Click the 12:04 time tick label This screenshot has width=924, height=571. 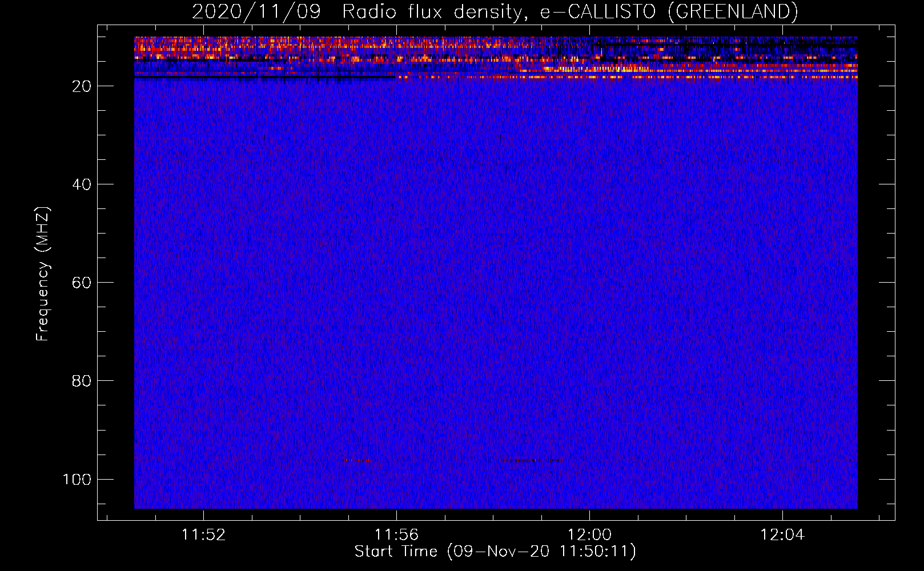782,535
